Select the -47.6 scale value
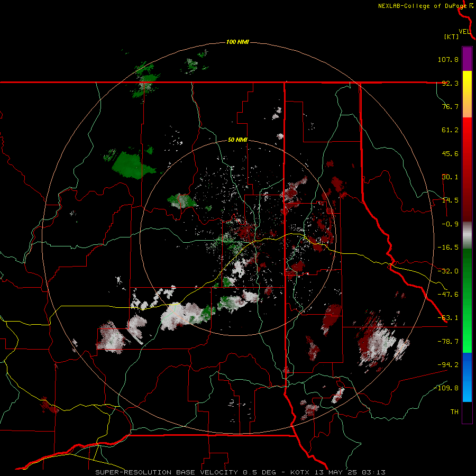476x476 pixels. click(x=448, y=295)
